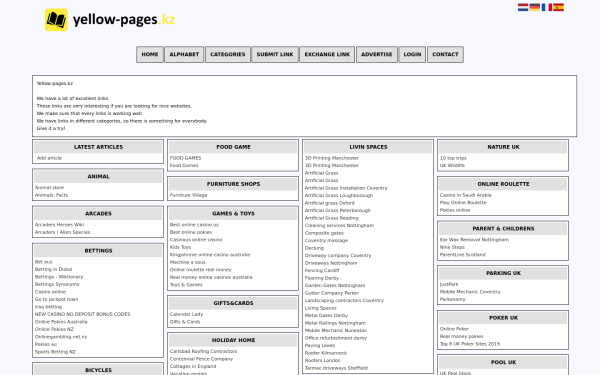Viewport: 600px width, 375px height.
Task: Open the Online Pokies NZ link
Action: [x=54, y=329]
